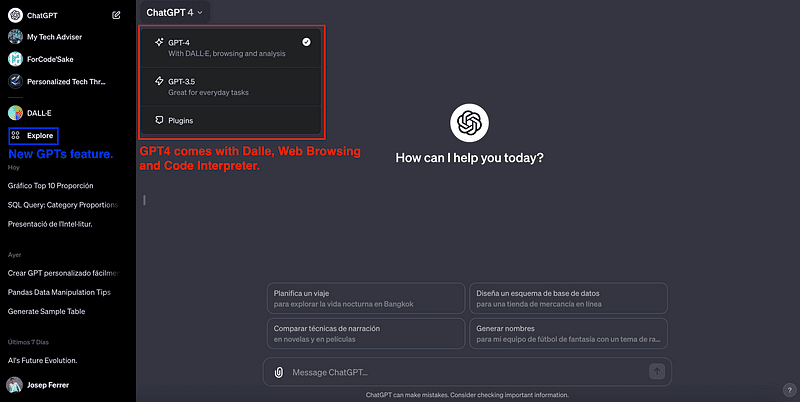Image resolution: width=800 pixels, height=402 pixels.
Task: Select GPT-4 with DALL·E, browsing and analysis
Action: pyautogui.click(x=231, y=48)
